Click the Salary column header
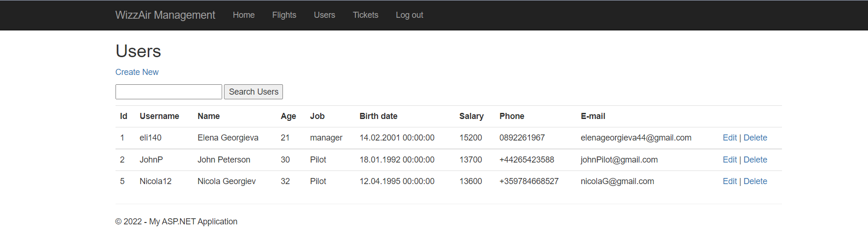This screenshot has height=252, width=868. [471, 116]
